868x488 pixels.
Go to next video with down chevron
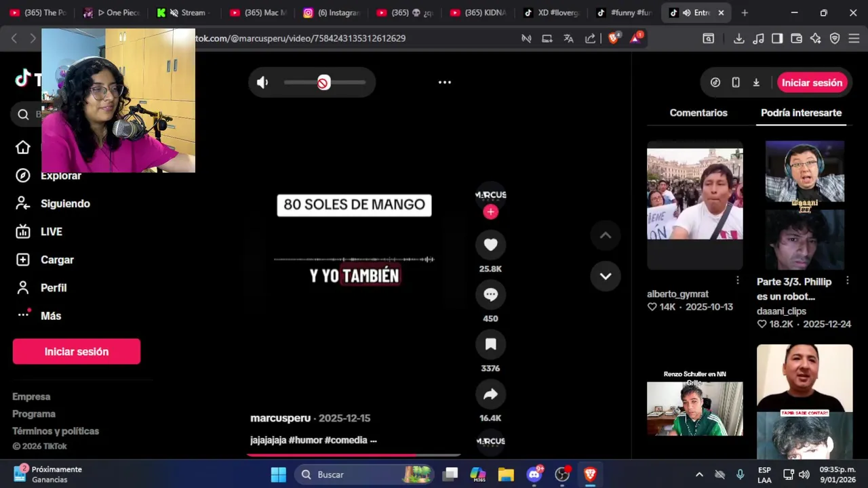(606, 276)
